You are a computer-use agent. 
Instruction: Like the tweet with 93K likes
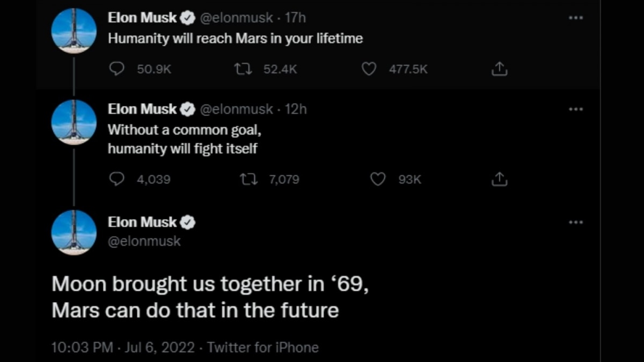click(x=378, y=179)
